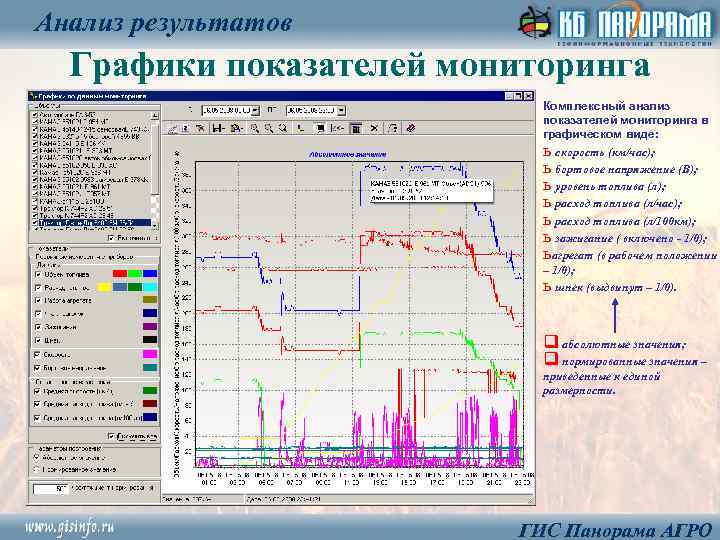The image size is (720, 540).
Task: Click the www.gisinfo.ru link on slide
Action: coord(70,527)
